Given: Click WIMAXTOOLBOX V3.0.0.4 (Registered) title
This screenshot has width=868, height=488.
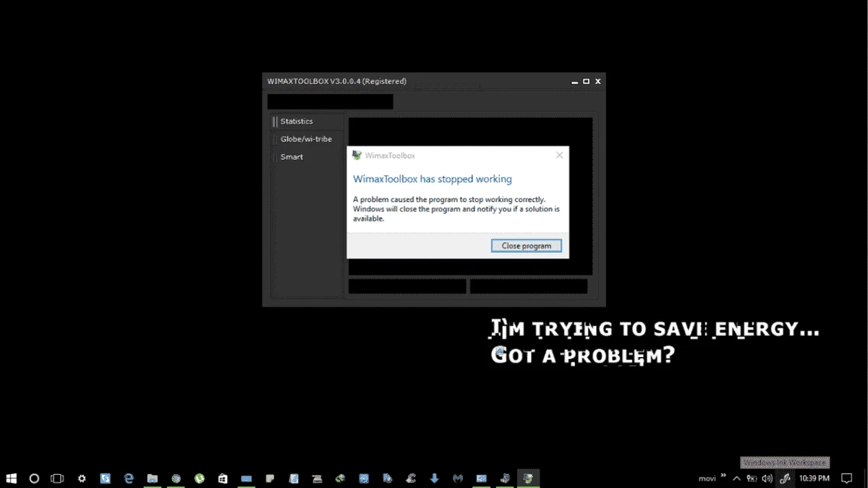Looking at the screenshot, I should [x=337, y=81].
